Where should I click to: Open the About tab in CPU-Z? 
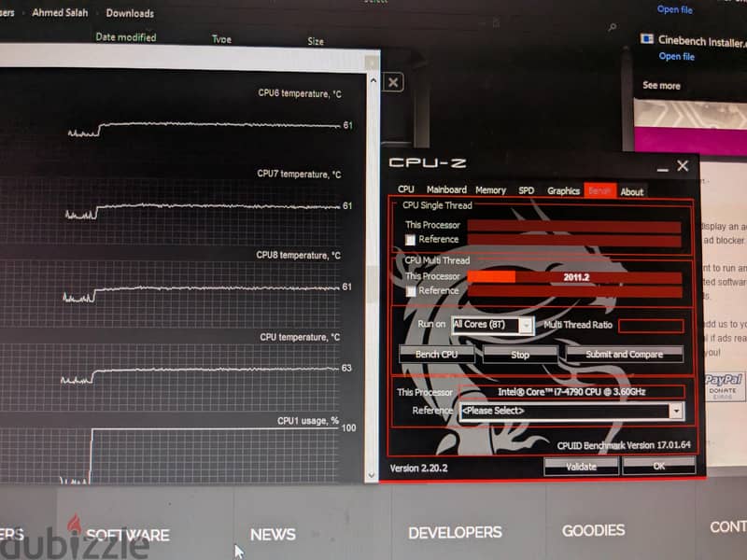[x=632, y=191]
